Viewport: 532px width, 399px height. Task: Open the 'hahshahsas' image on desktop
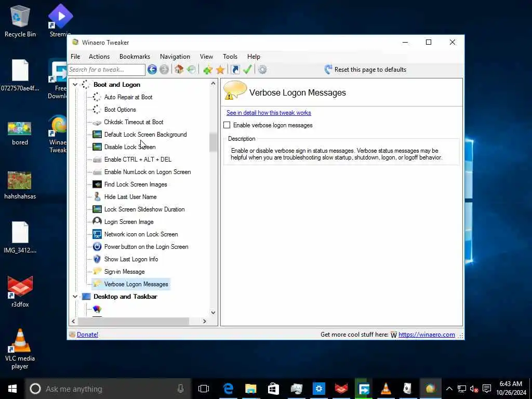pyautogui.click(x=20, y=185)
